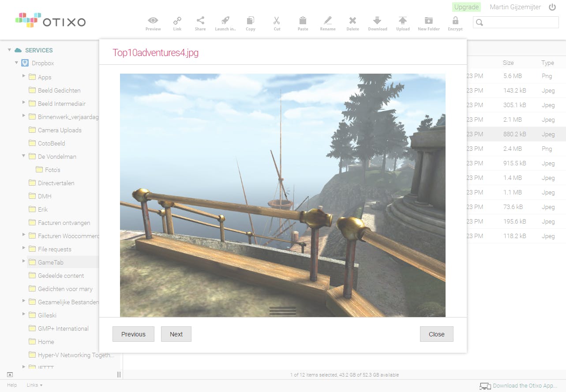566x392 pixels.
Task: Click the Cut scissors icon
Action: pyautogui.click(x=277, y=20)
